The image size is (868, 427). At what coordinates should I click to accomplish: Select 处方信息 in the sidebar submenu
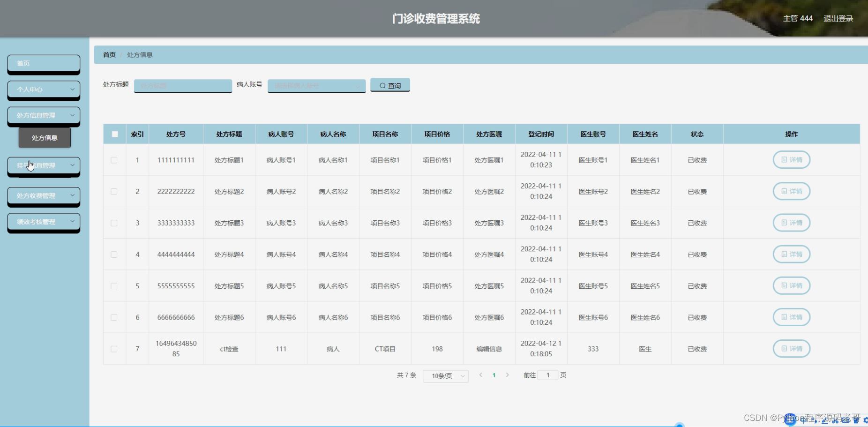tap(45, 137)
